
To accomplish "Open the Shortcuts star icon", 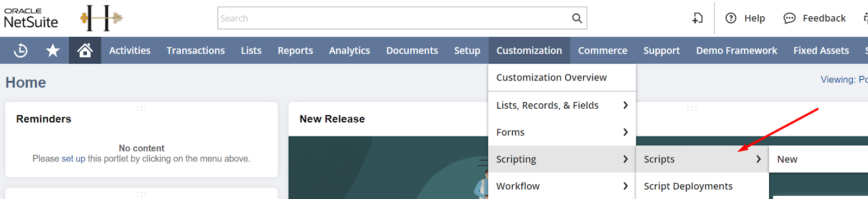I will click(53, 51).
